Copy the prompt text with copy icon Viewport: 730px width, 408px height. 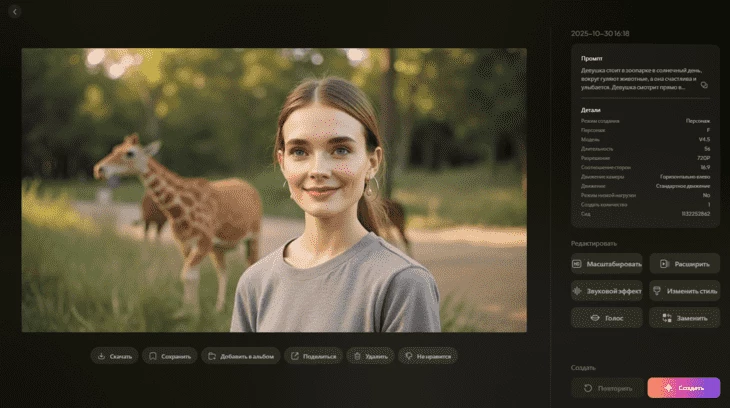[704, 86]
